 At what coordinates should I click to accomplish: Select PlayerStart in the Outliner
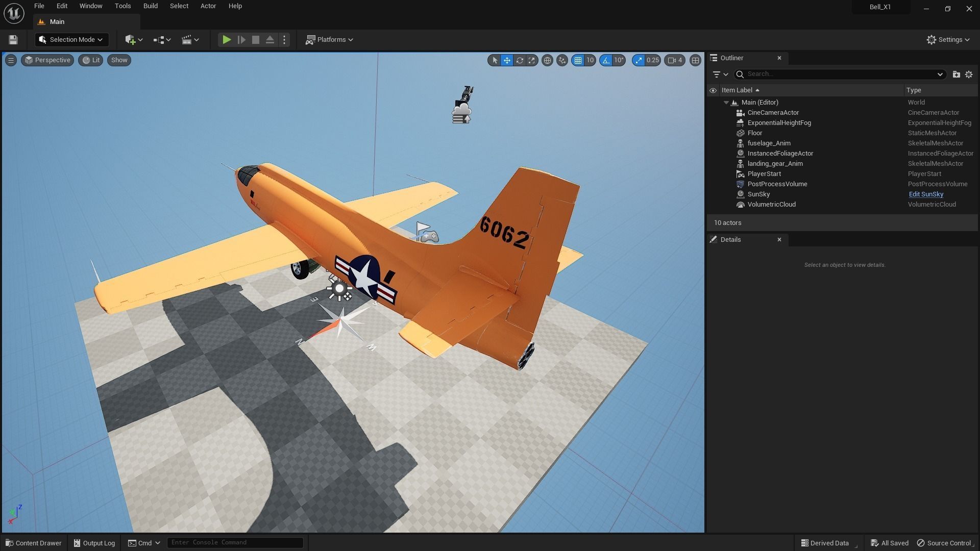coord(842,174)
